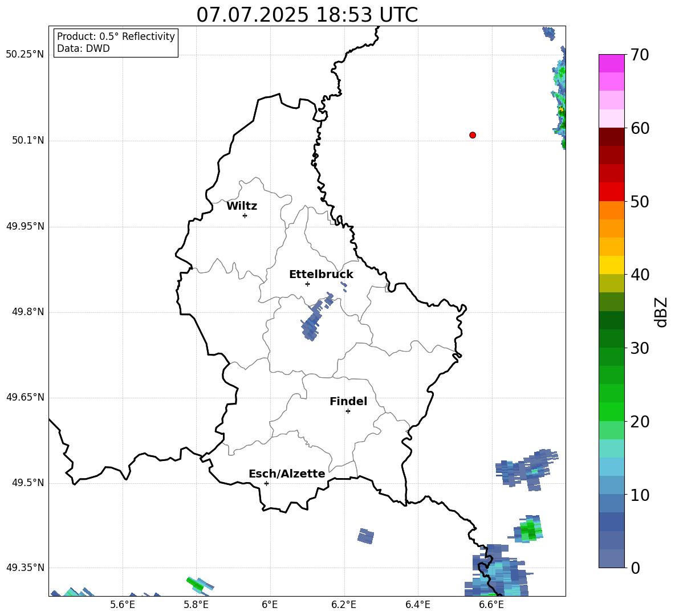This screenshot has height=616, width=675.
Task: Click the Esch/Alzette station cross marker
Action: (x=266, y=483)
